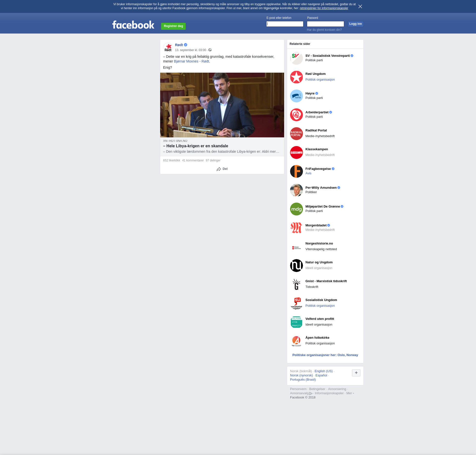The height and width of the screenshot is (455, 476).
Task: Click the Facebook logo
Action: tap(133, 25)
